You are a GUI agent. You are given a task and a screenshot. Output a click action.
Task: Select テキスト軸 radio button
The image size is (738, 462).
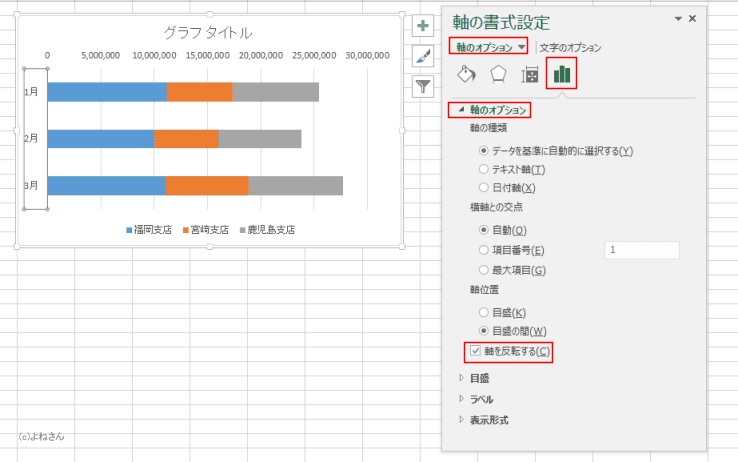tap(483, 169)
